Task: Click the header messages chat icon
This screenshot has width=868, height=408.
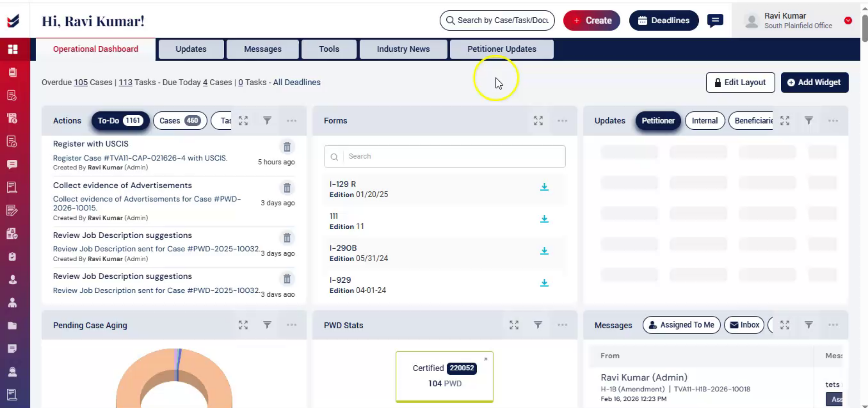Action: (x=715, y=21)
